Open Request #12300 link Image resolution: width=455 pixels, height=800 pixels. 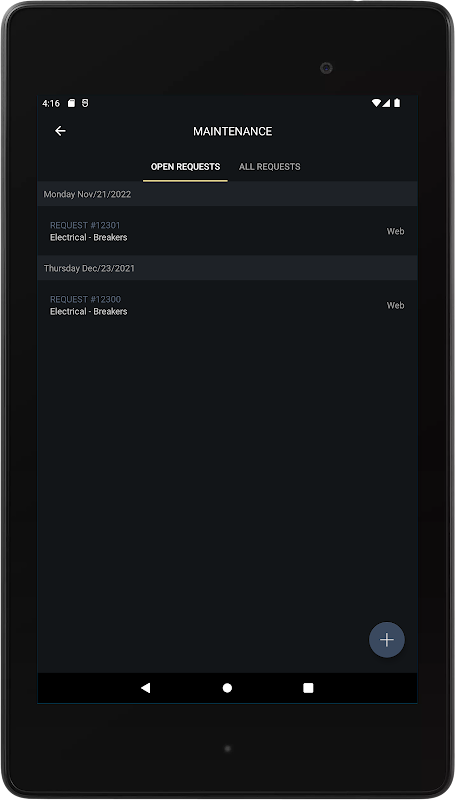(85, 299)
